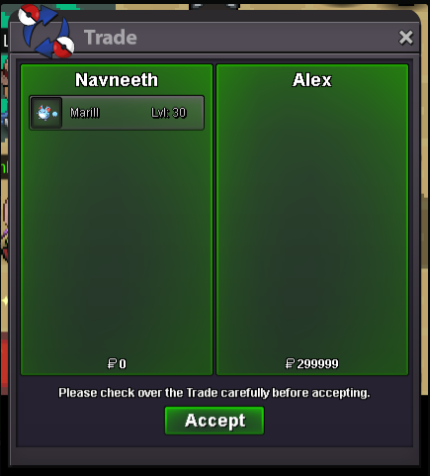Click Alex's ₽299999 money offer
The height and width of the screenshot is (476, 430).
[312, 363]
